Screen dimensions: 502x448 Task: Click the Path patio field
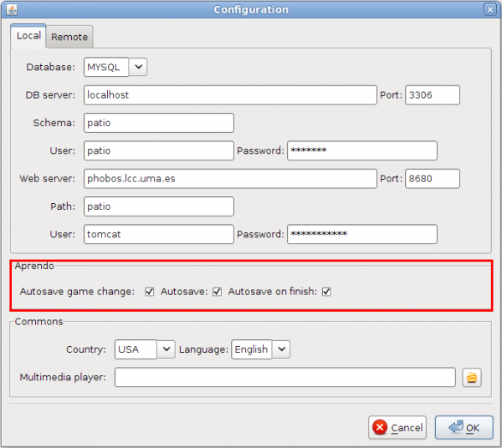pos(159,206)
